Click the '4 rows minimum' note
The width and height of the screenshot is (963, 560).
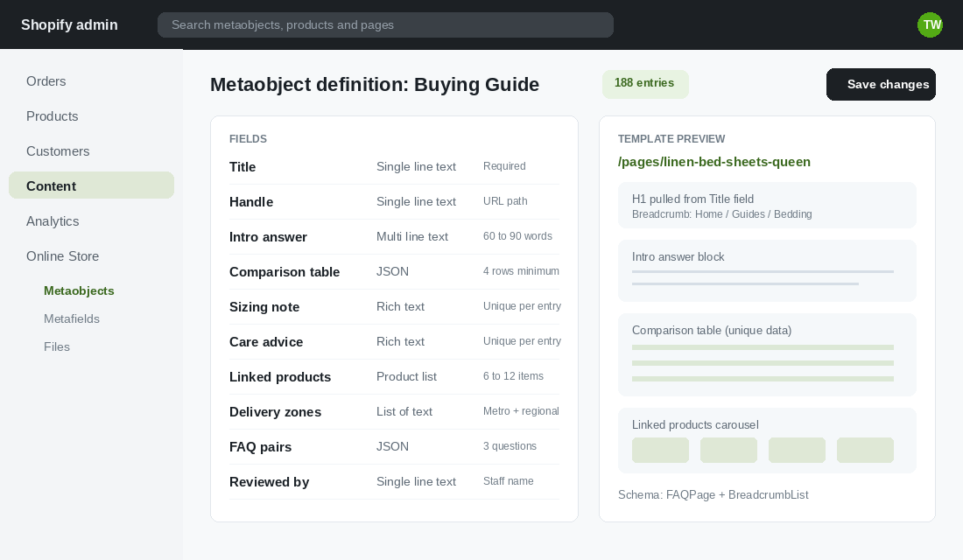(x=521, y=271)
